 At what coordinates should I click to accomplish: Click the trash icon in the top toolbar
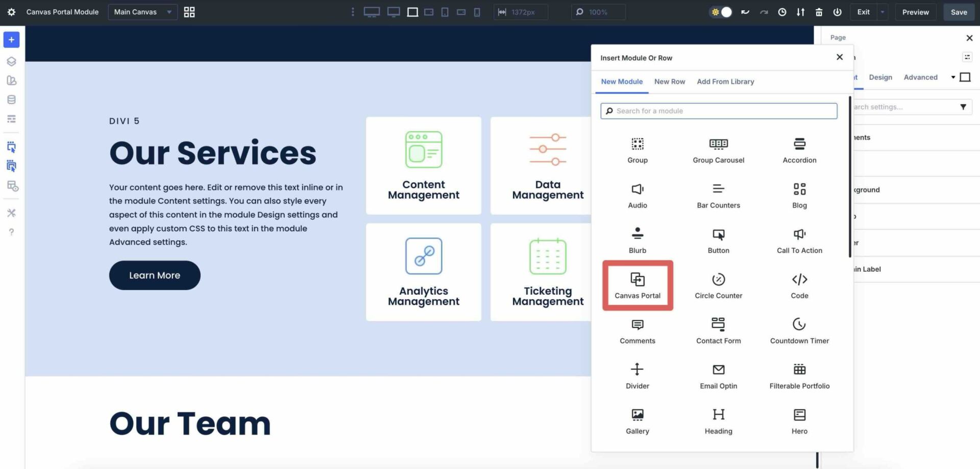[819, 12]
